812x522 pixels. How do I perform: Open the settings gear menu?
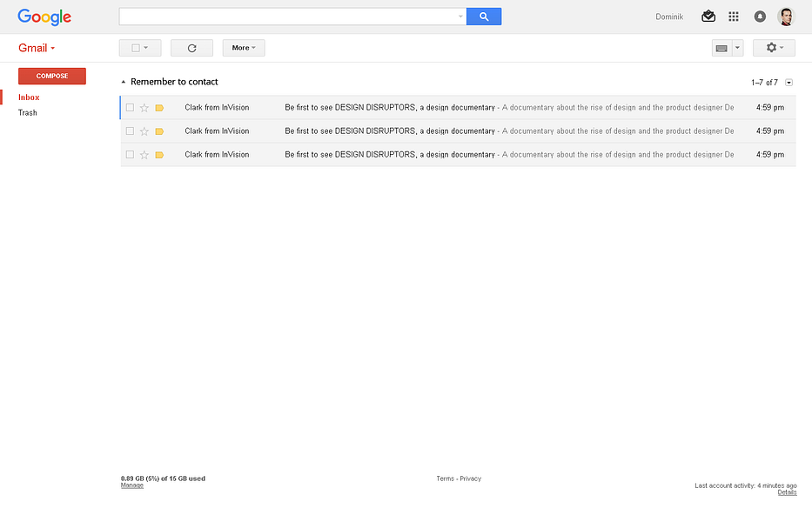click(774, 48)
